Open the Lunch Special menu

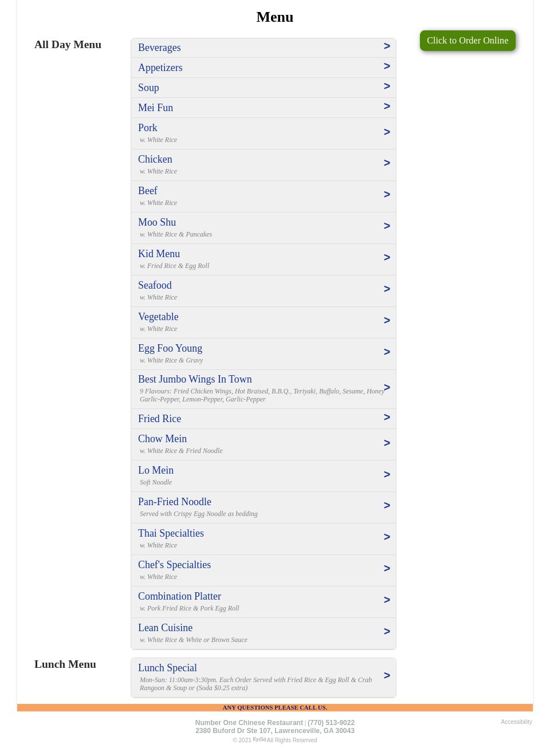(x=167, y=668)
